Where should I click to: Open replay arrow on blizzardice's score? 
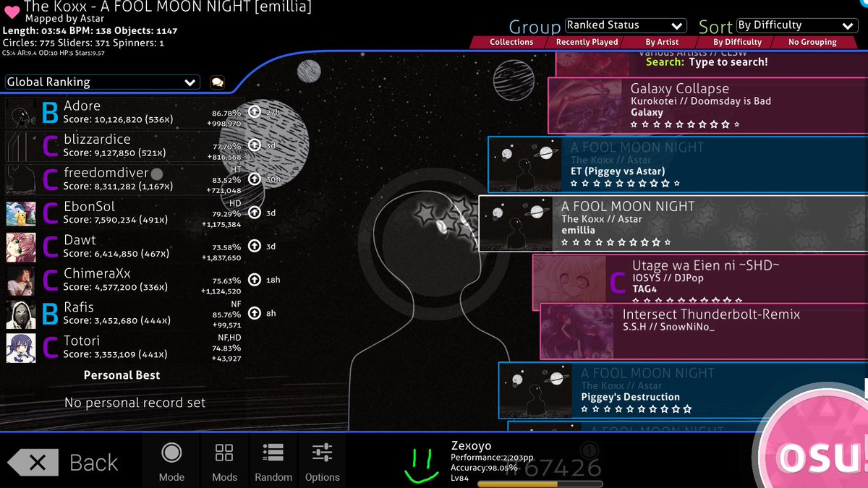pyautogui.click(x=254, y=145)
